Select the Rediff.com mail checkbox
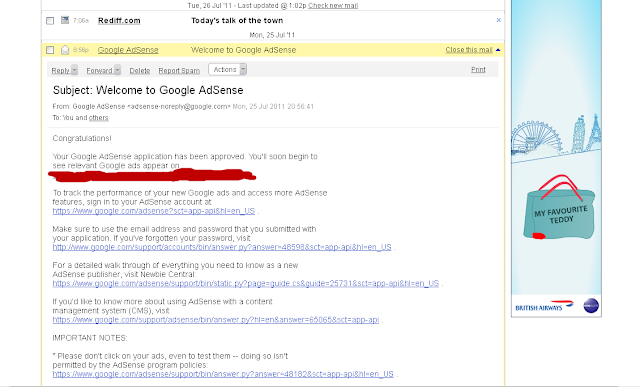640x387 pixels. [x=50, y=21]
